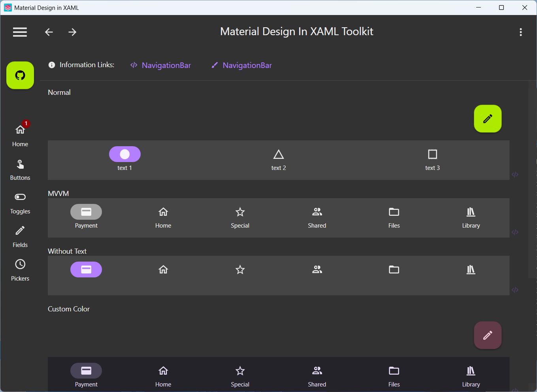View XAML code for Without Text example
Viewport: 537px width, 392px height.
515,290
